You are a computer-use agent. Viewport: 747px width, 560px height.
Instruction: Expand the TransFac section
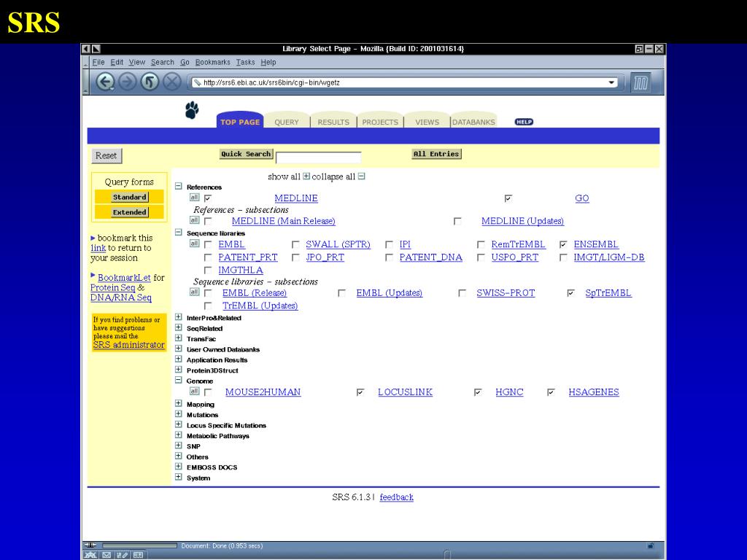click(178, 338)
